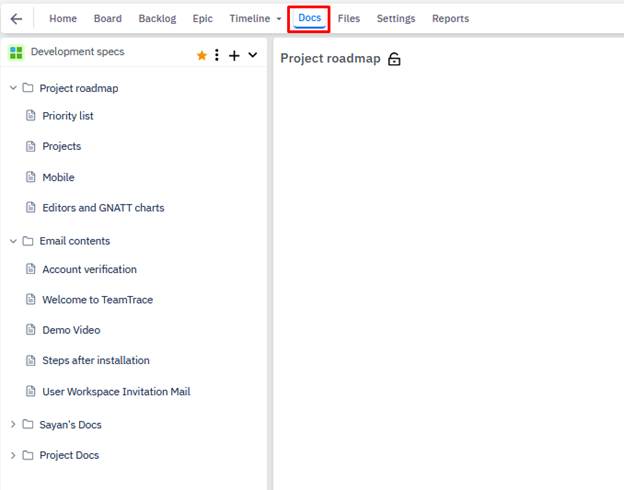This screenshot has height=490, width=624.
Task: Add a new doc with plus icon
Action: click(234, 55)
